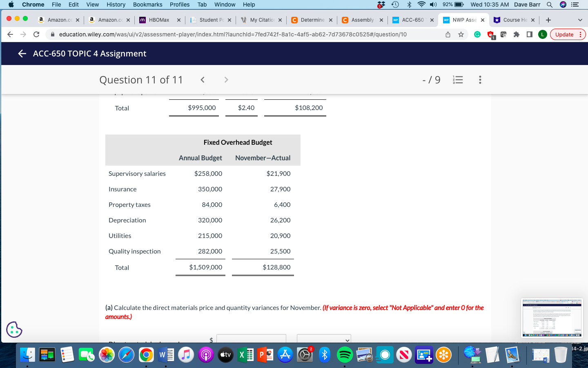Viewport: 588px width, 368px height.
Task: Open the History menu
Action: (116, 4)
